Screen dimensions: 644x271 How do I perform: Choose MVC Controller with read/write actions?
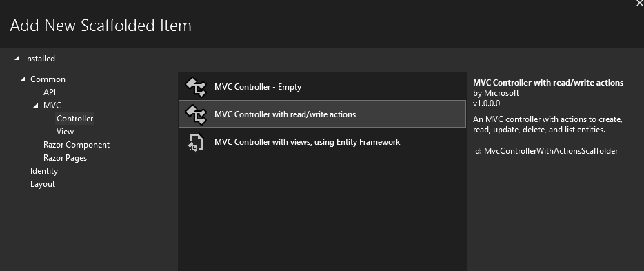pos(323,114)
